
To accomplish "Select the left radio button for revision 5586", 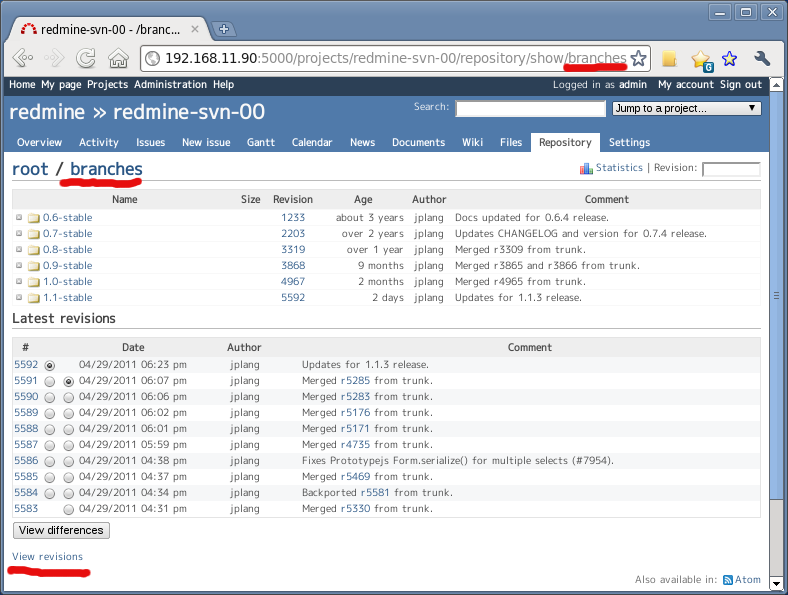I will (49, 461).
